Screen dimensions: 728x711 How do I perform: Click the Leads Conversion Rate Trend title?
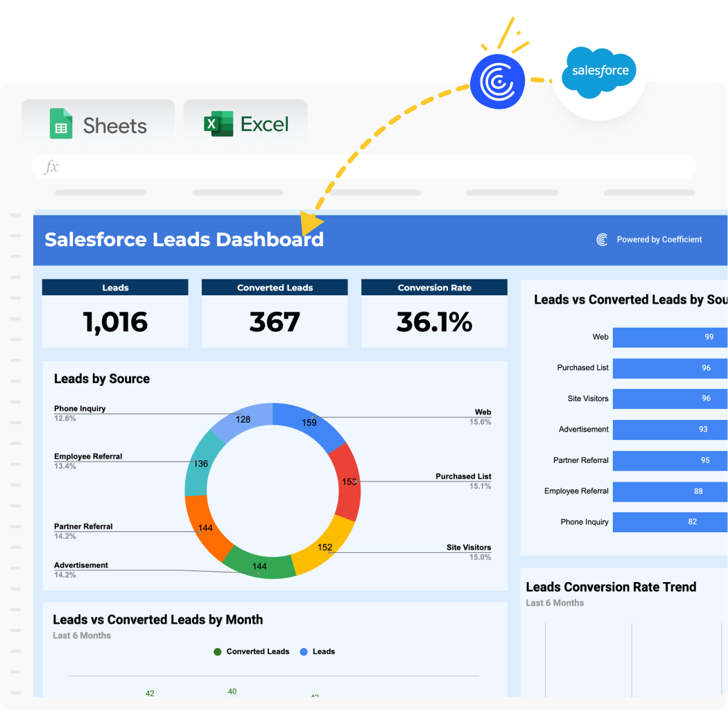tap(611, 587)
